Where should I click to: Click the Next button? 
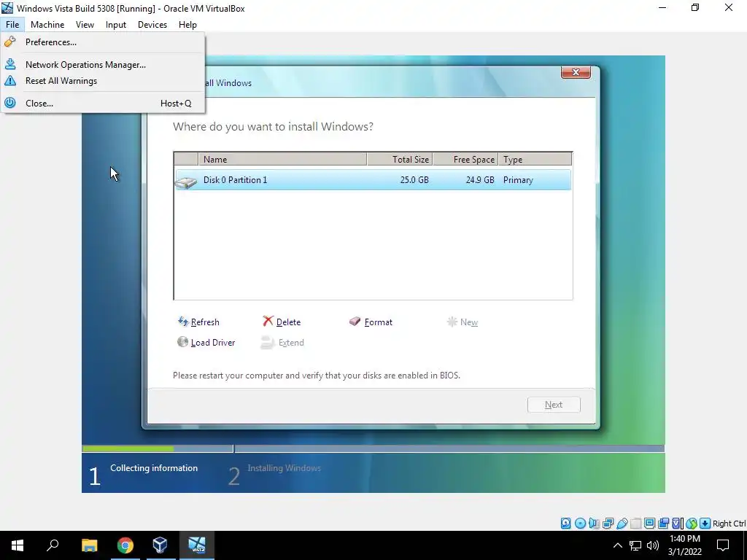click(554, 404)
